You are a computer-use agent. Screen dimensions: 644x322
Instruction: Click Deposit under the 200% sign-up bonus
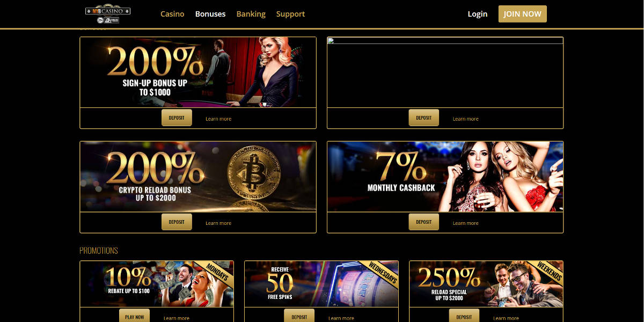(177, 118)
